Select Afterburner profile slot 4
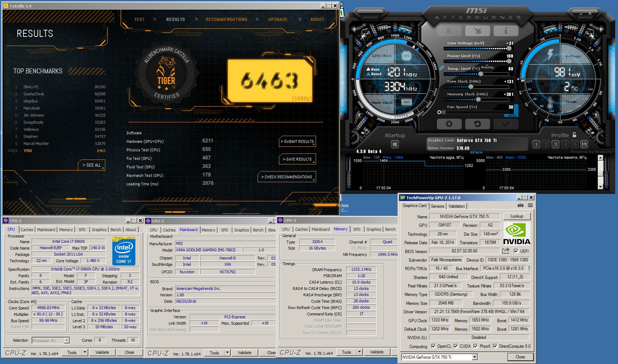This screenshot has width=618, height=364. 565,144
